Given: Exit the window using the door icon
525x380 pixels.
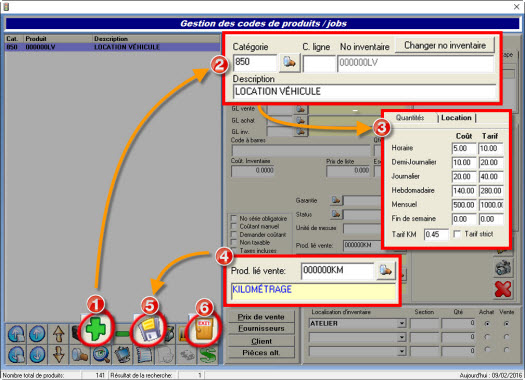Looking at the screenshot, I should point(204,329).
